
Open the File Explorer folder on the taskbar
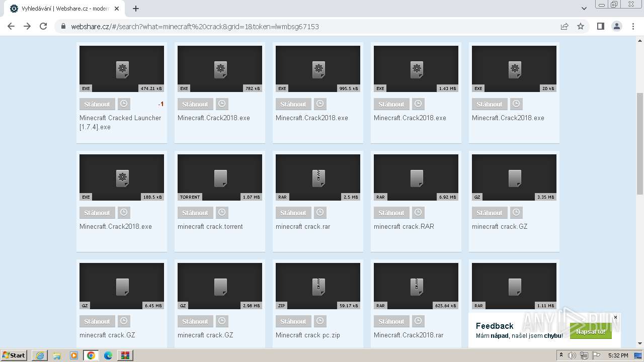pos(57,355)
